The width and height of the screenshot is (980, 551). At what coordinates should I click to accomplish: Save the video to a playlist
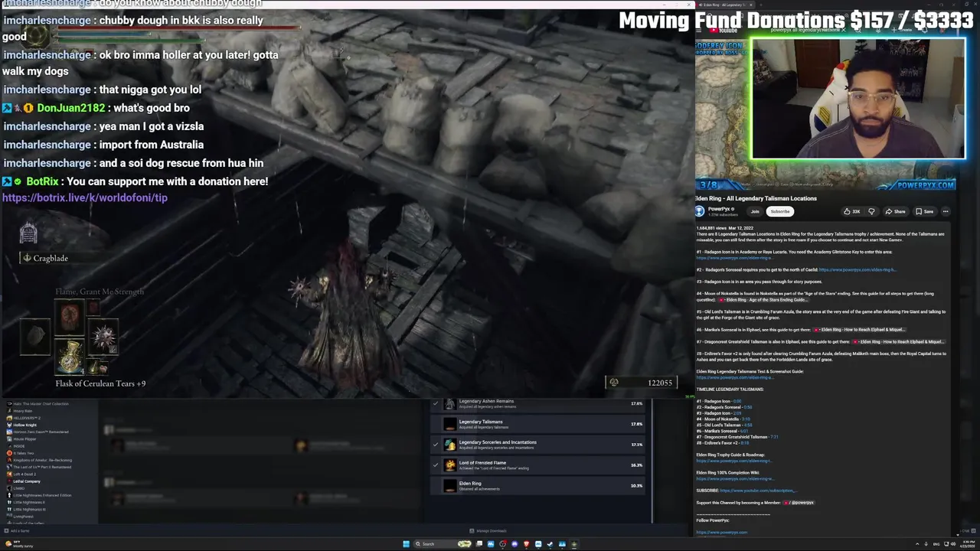[925, 211]
